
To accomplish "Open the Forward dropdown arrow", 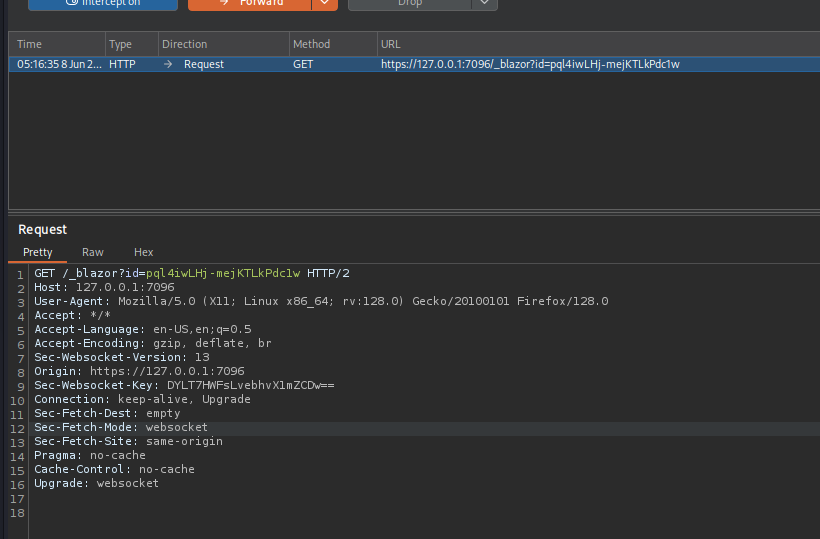I will (x=325, y=4).
